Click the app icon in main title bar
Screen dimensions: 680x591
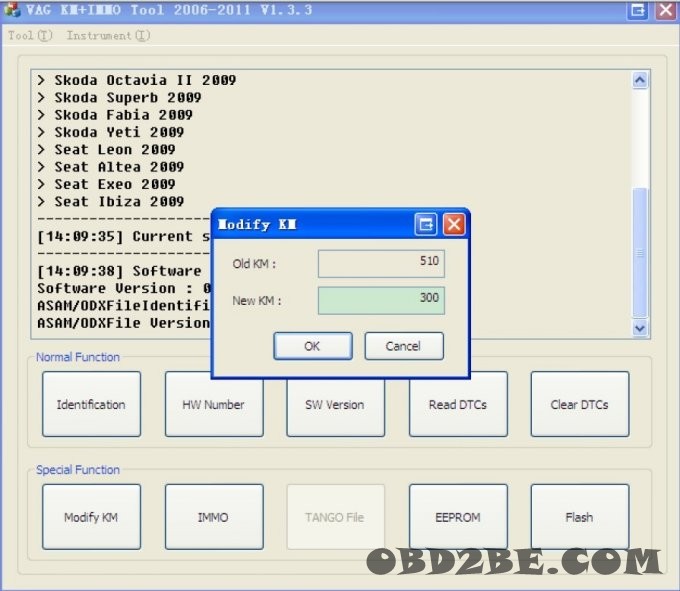(x=12, y=10)
